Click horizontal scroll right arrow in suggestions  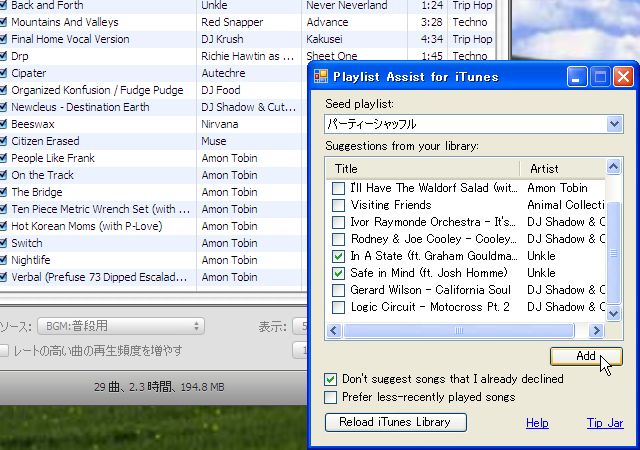(596, 330)
